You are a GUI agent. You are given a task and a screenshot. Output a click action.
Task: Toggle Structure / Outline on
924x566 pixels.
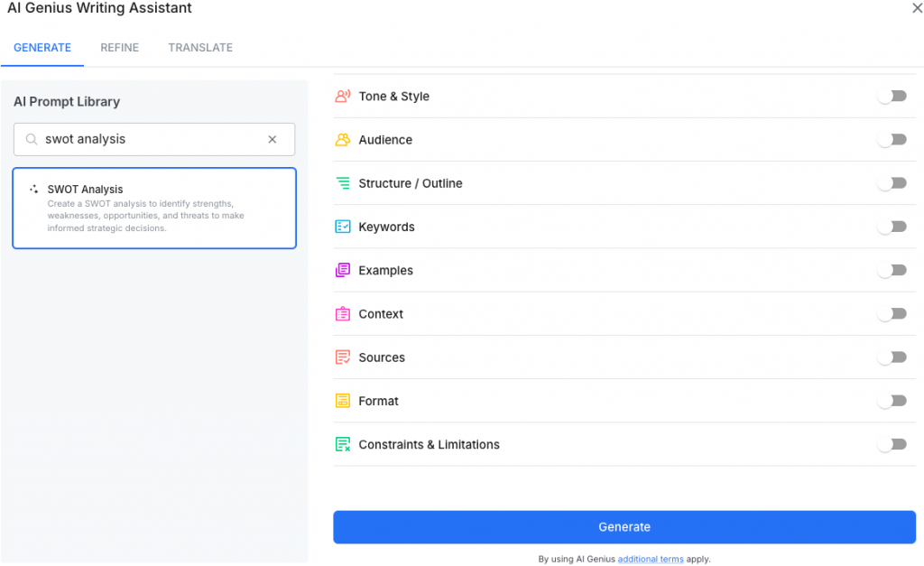pyautogui.click(x=892, y=183)
